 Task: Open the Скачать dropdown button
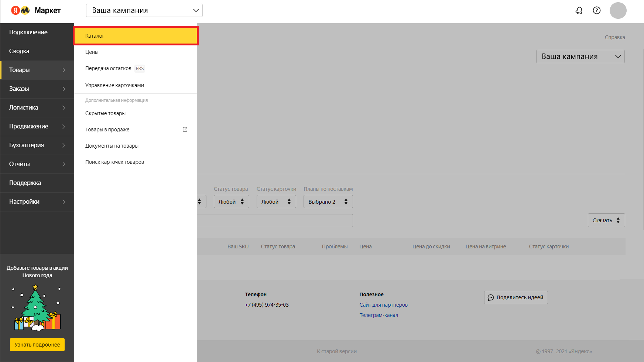click(606, 220)
